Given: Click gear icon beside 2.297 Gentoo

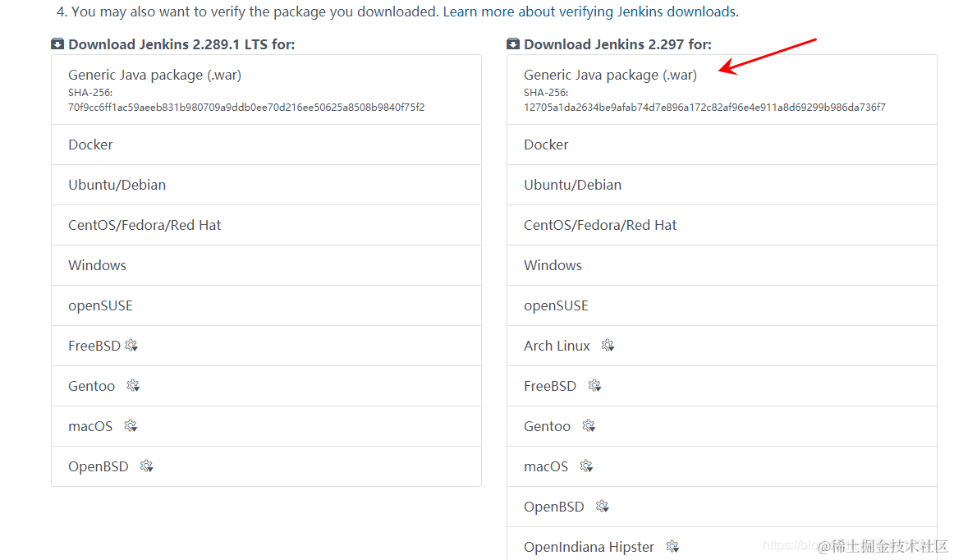Looking at the screenshot, I should point(589,426).
